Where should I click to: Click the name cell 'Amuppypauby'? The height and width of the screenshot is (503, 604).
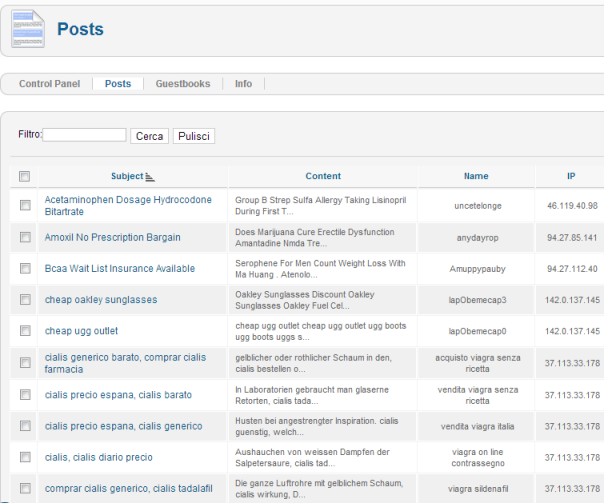click(x=478, y=269)
